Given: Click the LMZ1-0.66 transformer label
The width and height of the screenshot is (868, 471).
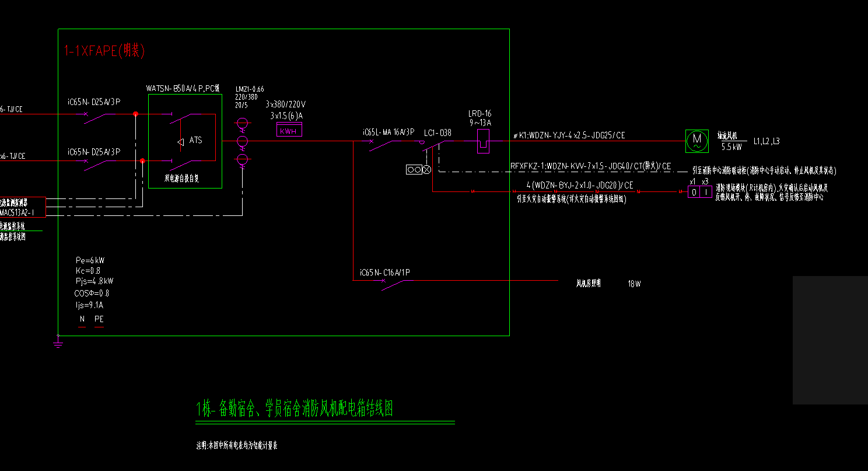Looking at the screenshot, I should [249, 89].
